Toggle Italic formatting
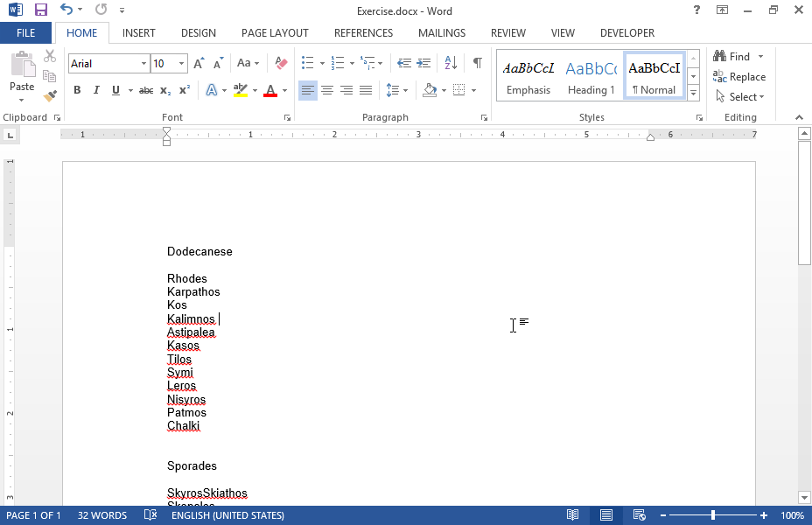 click(96, 90)
